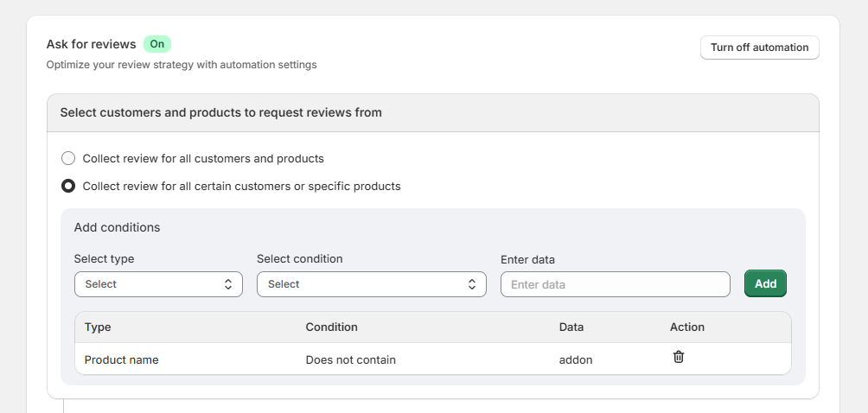Screen dimensions: 868x413
Task: Click the 'Ask for reviews' heading
Action: [91, 44]
